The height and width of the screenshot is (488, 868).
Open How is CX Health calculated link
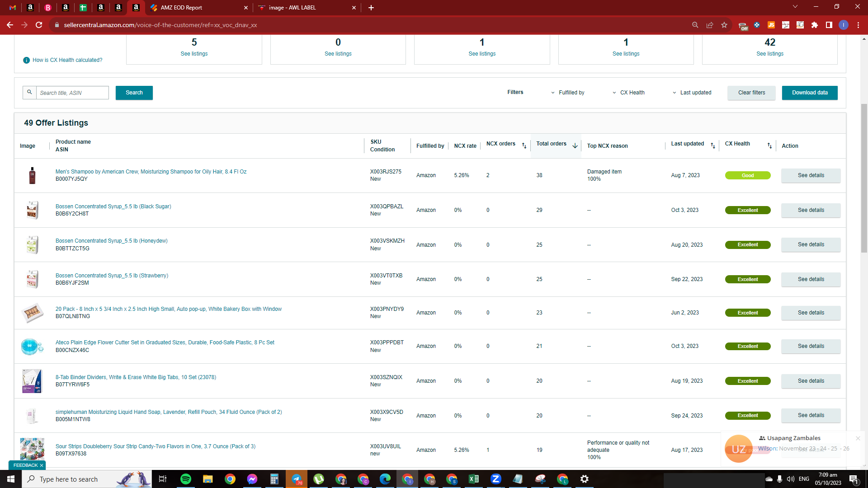tap(67, 60)
